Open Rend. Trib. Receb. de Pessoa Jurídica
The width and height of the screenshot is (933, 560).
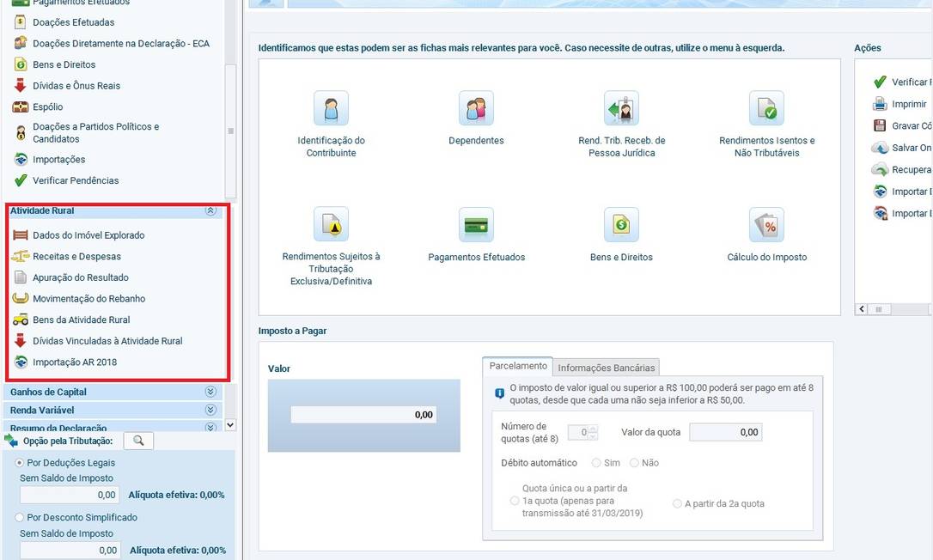pyautogui.click(x=621, y=109)
